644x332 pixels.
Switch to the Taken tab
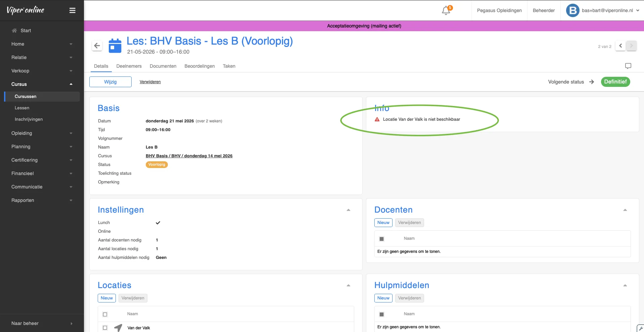(x=229, y=66)
